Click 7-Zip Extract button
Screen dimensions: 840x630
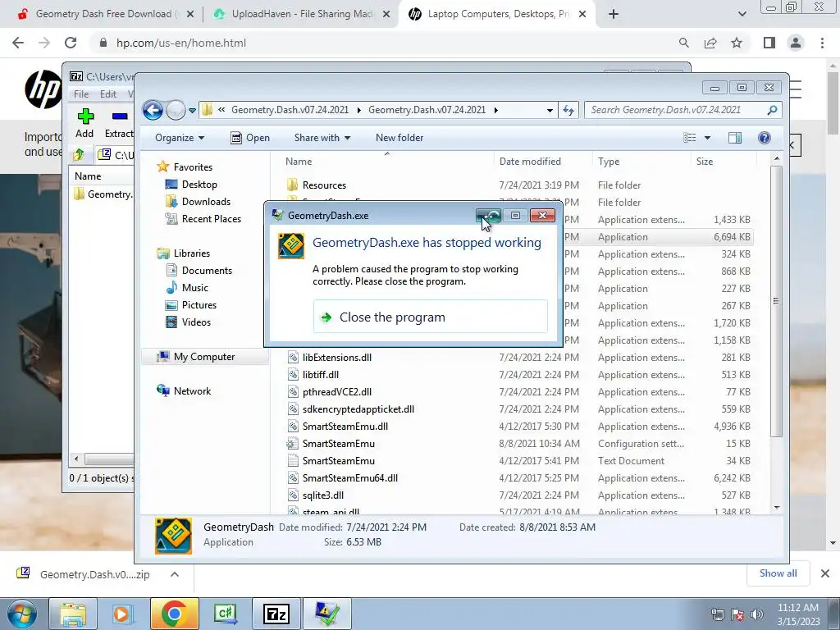(x=119, y=123)
